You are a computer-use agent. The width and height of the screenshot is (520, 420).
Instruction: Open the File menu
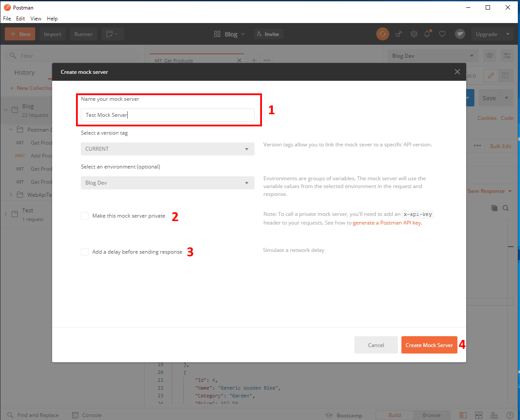coord(7,19)
